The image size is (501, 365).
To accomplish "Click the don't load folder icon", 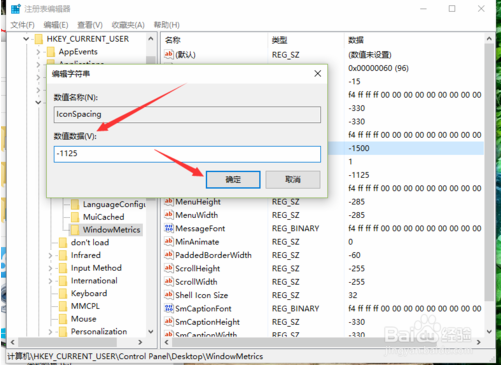I will coord(63,242).
